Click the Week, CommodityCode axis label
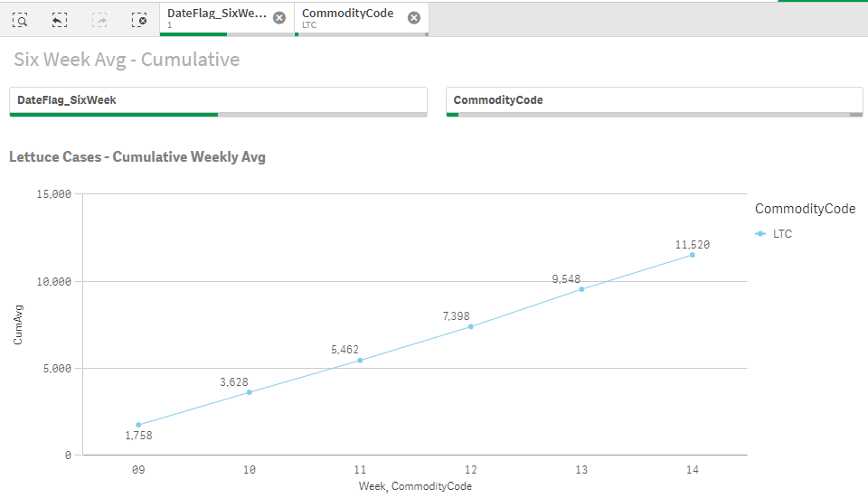868x498 pixels. pyautogui.click(x=415, y=486)
